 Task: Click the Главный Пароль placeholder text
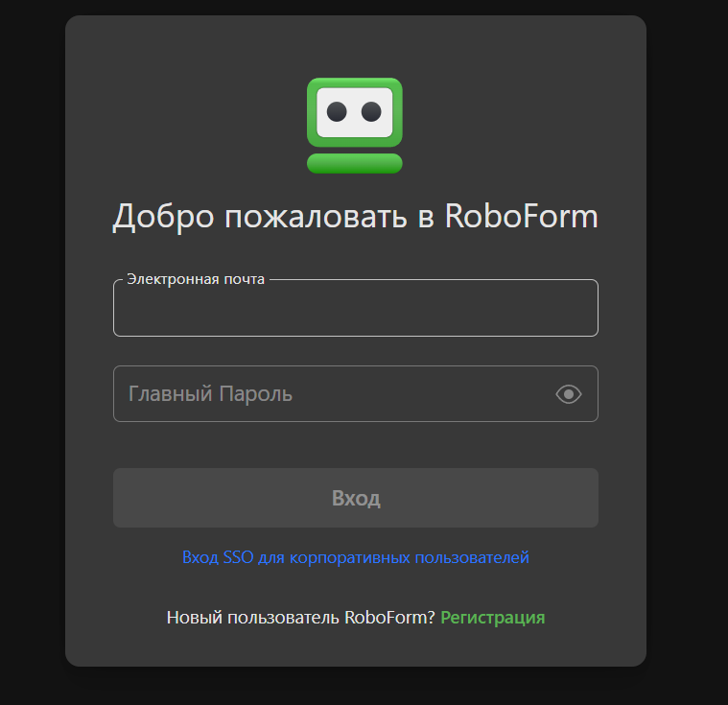pyautogui.click(x=210, y=394)
